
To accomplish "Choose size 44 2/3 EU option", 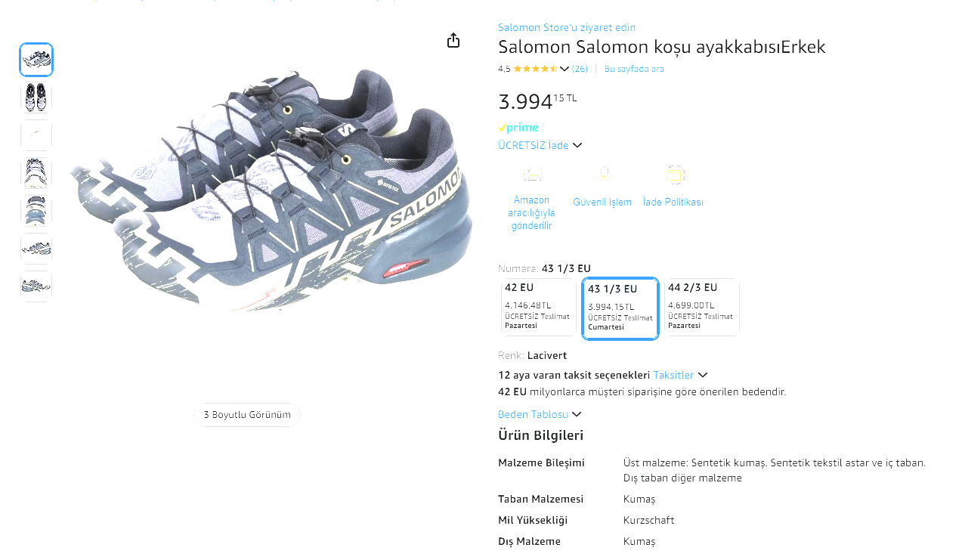I will pyautogui.click(x=701, y=307).
